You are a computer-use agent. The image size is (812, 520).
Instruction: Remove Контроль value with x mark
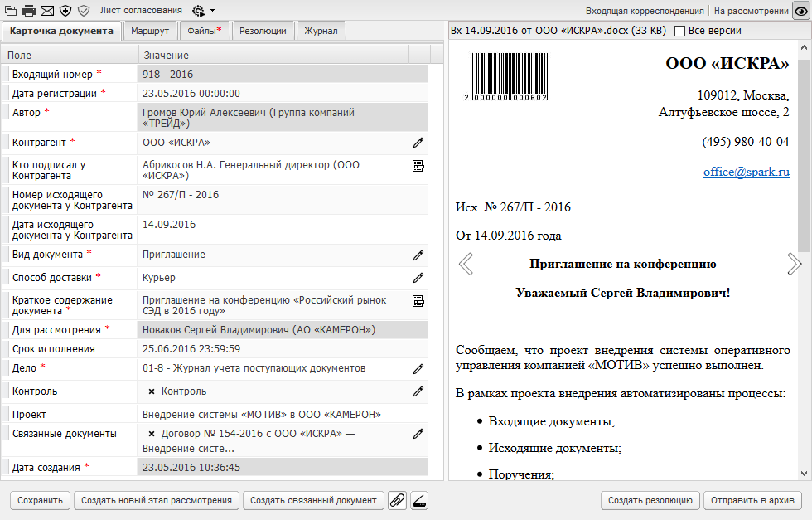click(x=152, y=391)
